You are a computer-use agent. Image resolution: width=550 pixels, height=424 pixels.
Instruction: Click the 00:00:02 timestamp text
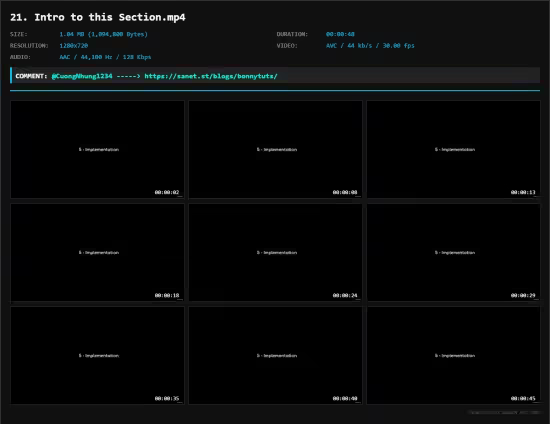167,192
